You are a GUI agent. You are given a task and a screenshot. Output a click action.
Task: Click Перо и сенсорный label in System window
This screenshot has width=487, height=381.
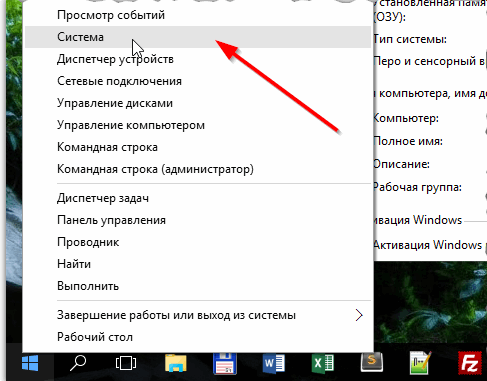(x=429, y=61)
